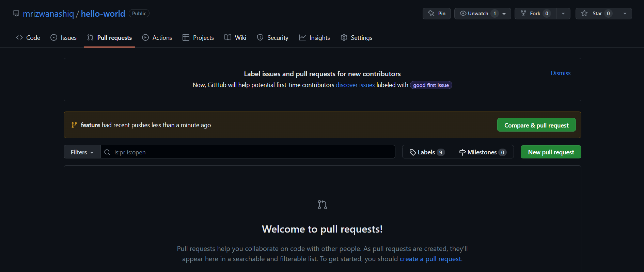
Task: Open the Filters dropdown
Action: (82, 152)
